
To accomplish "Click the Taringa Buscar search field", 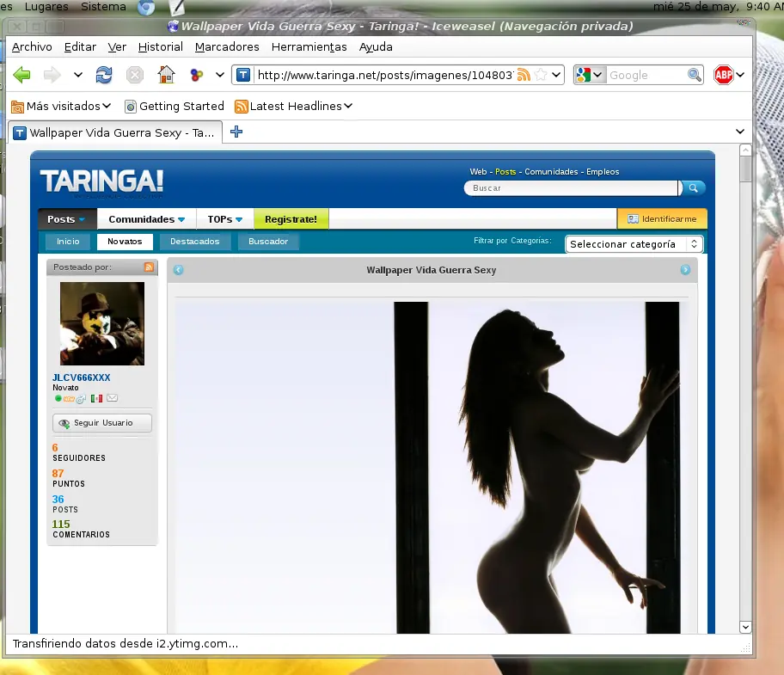I will 572,188.
